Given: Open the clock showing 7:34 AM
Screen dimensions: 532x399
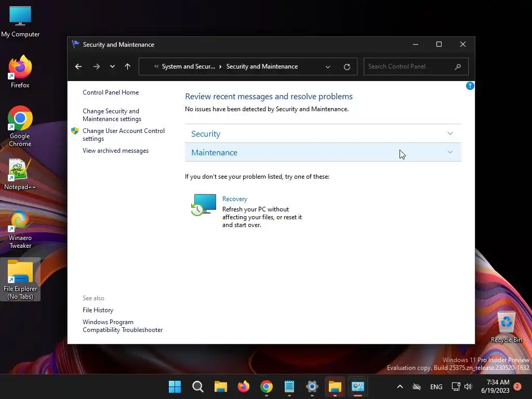Looking at the screenshot, I should [495, 387].
